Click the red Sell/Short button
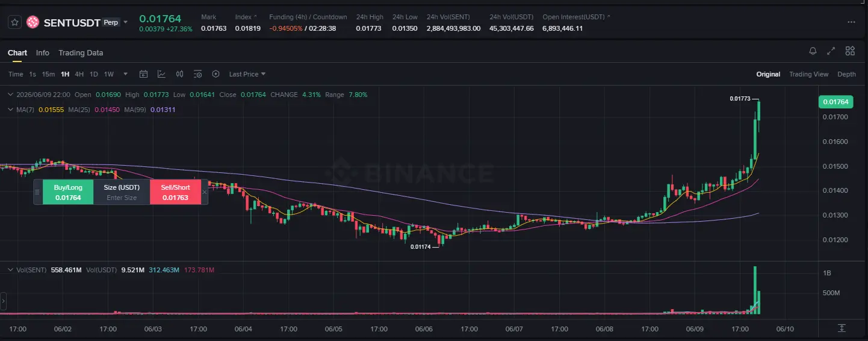 175,192
